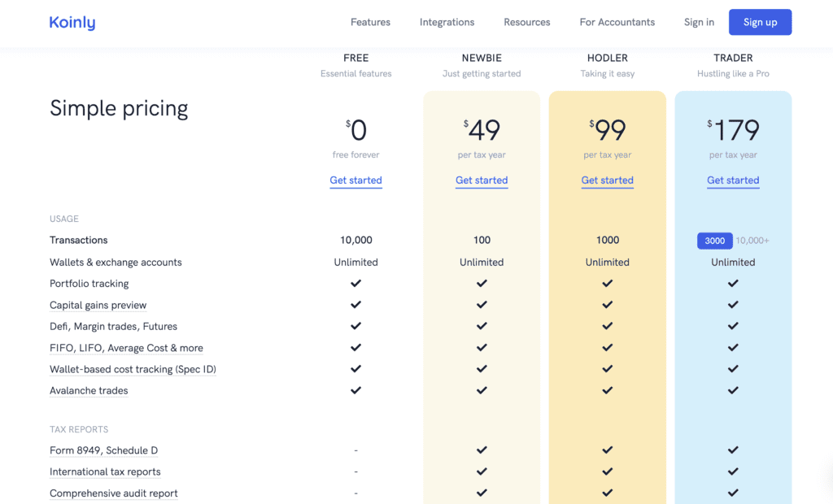Click the Portfolio tracking checkmark in Trader column
The height and width of the screenshot is (504, 833).
pyautogui.click(x=733, y=284)
